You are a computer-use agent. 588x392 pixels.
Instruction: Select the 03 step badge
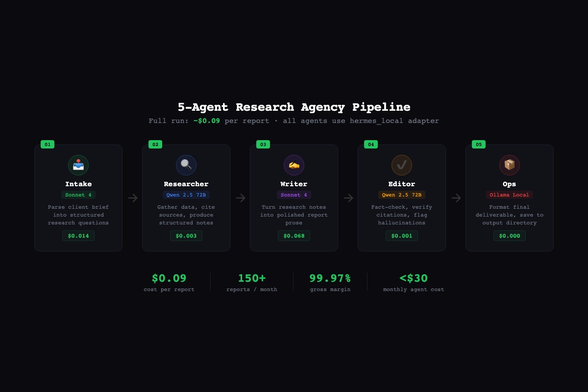point(263,145)
